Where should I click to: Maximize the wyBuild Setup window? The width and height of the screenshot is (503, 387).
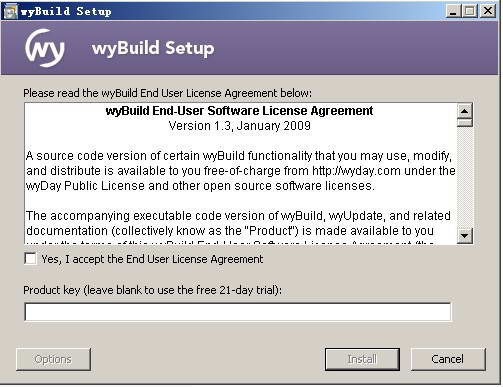470,11
